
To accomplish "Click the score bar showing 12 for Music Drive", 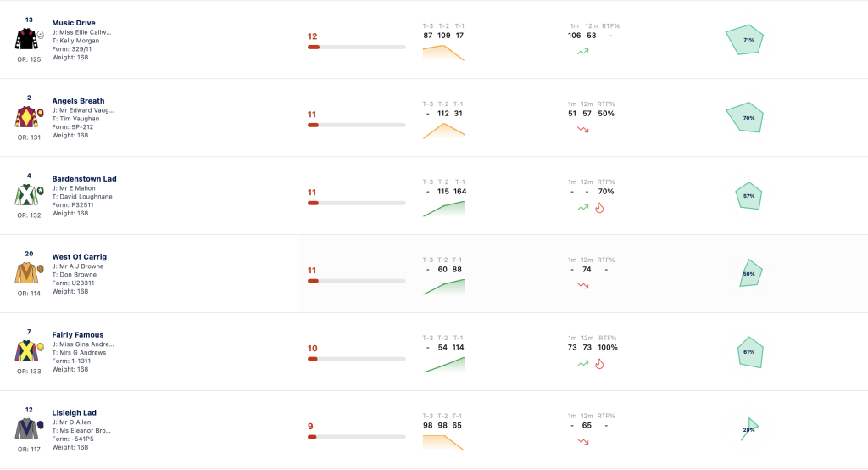I will point(357,48).
